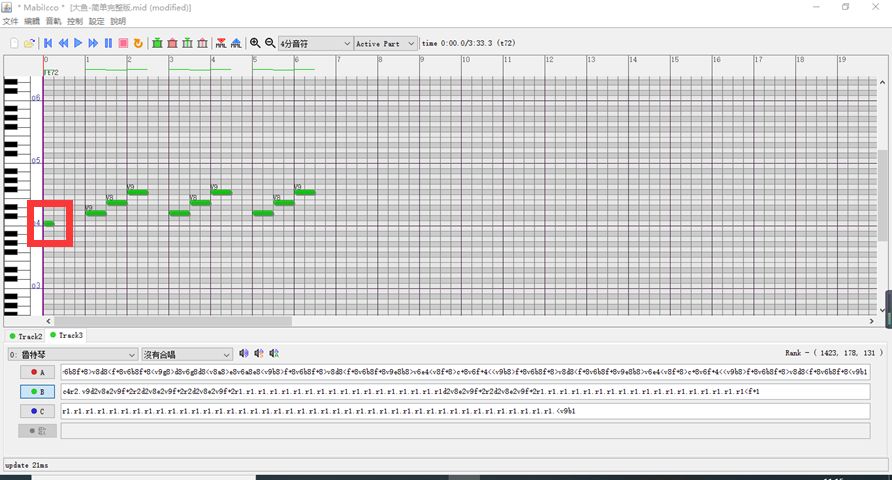Click the update 21ms status text
This screenshot has height=480, width=892.
27,465
